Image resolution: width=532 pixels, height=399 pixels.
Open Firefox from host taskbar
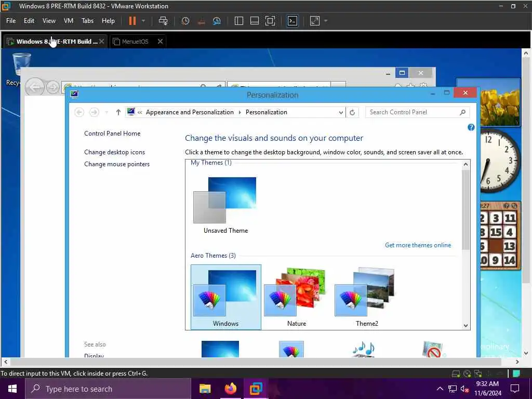click(x=230, y=389)
